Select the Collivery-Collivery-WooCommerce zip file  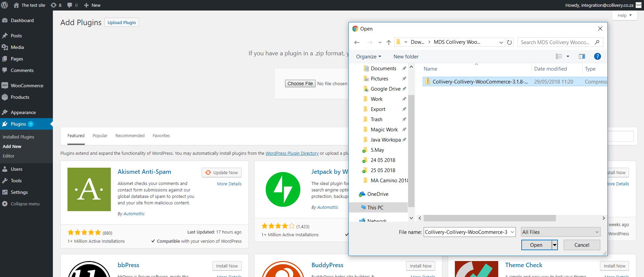point(480,82)
